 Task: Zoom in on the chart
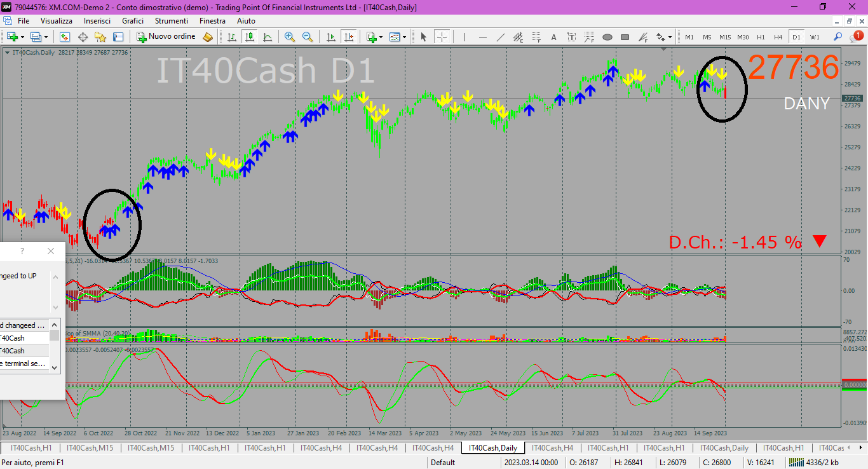pos(290,37)
